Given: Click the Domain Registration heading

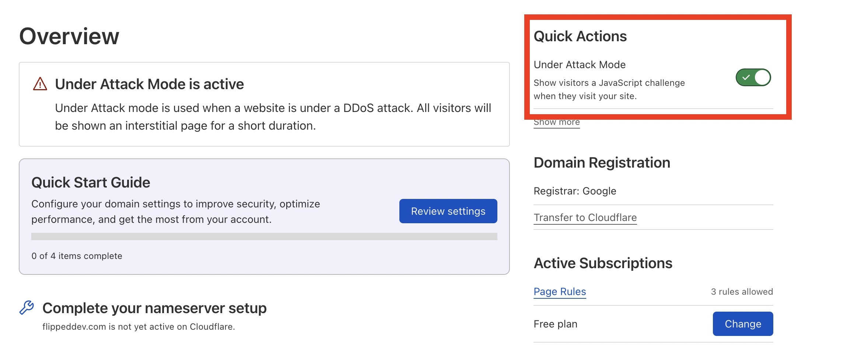Looking at the screenshot, I should [602, 162].
